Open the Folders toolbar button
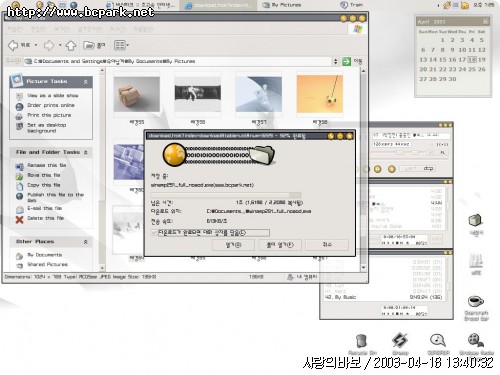This screenshot has height=375, width=500. [94, 45]
